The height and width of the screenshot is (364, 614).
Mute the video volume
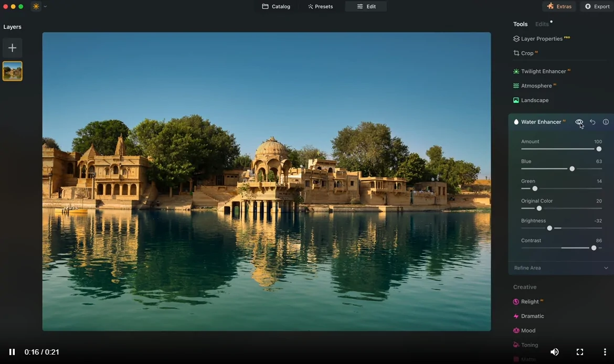[554, 352]
